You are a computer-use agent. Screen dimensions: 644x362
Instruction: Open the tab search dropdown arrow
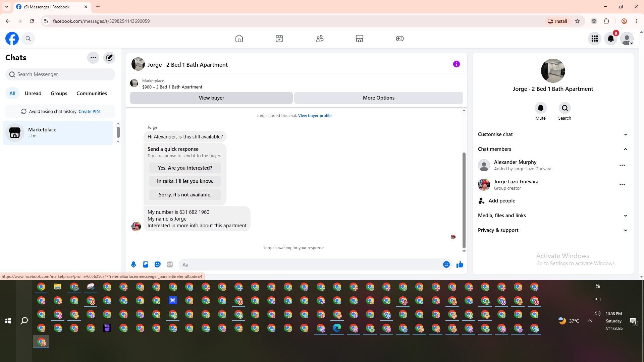coord(7,7)
